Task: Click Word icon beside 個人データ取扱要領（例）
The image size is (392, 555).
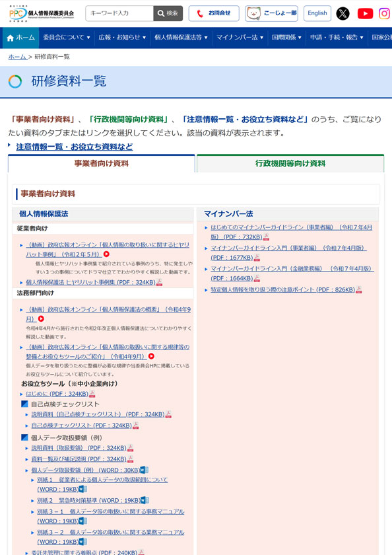Action: pyautogui.click(x=145, y=470)
